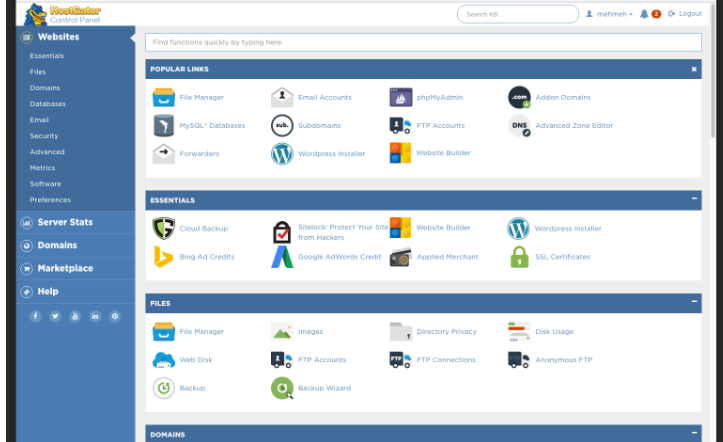Open Website Builder icon in Popular Links
Image resolution: width=723 pixels, height=442 pixels.
point(400,153)
